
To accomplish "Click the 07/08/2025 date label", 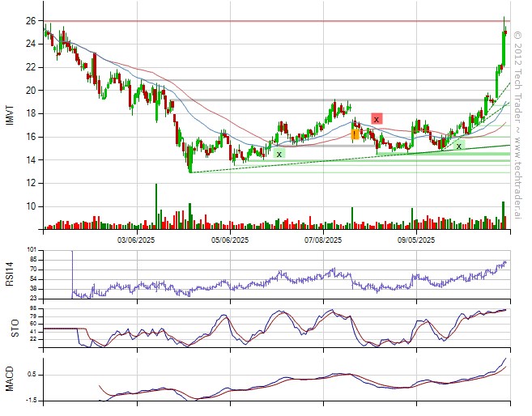I will [x=322, y=240].
